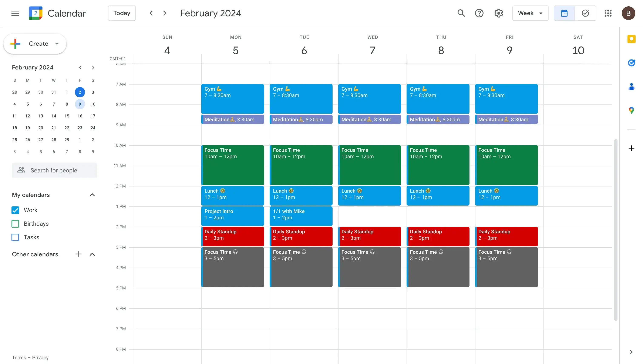The image size is (643, 364).
Task: Uncheck the Work calendar
Action: click(15, 210)
